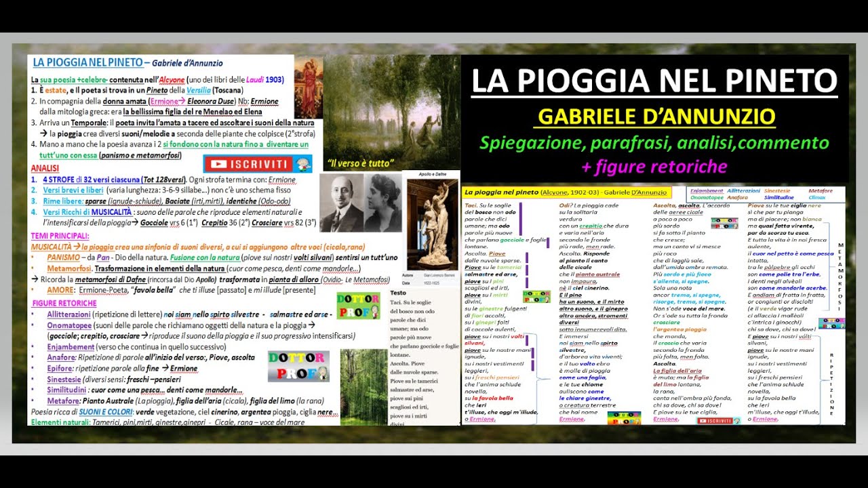868x488 pixels.
Task: Click the yellow poem header 'La pioggia nel pineto (Alcyone, 1902-03)'
Action: [x=567, y=192]
